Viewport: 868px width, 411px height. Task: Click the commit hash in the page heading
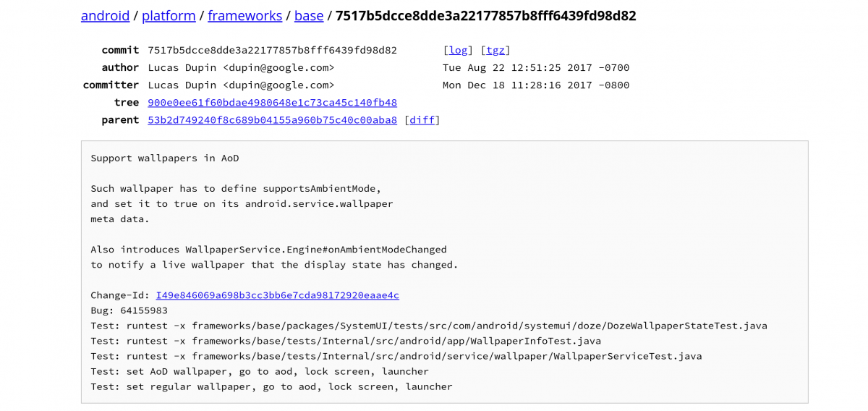[x=485, y=15]
